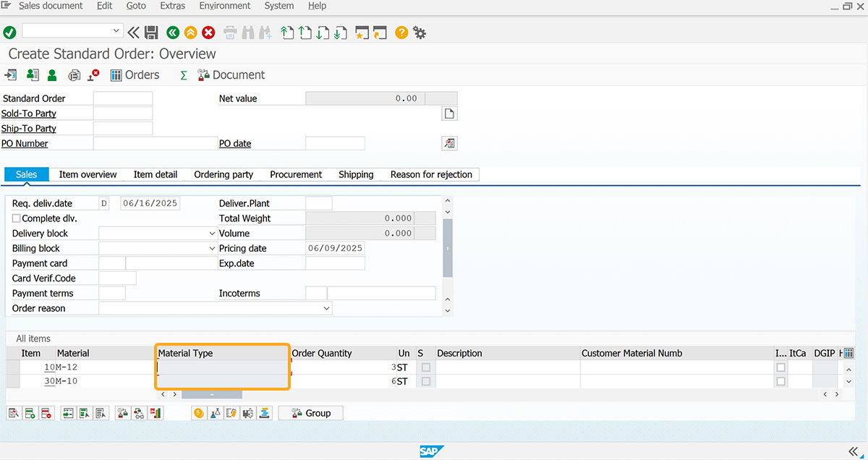
Task: Click the New GUI window star icon
Action: (362, 32)
